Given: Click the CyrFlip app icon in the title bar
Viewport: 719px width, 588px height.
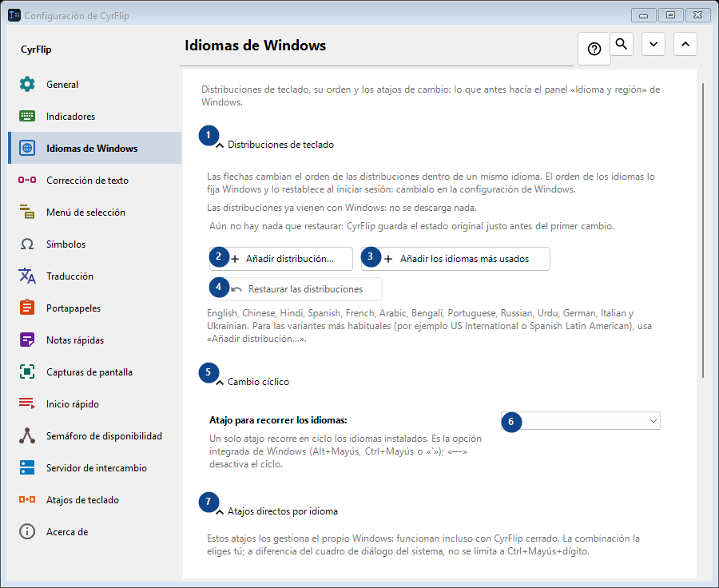Looking at the screenshot, I should 14,15.
